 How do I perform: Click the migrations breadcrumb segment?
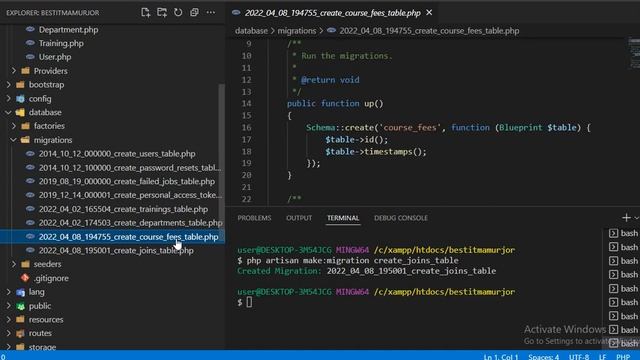pyautogui.click(x=297, y=31)
